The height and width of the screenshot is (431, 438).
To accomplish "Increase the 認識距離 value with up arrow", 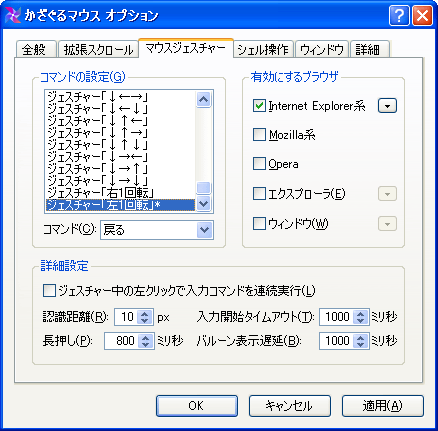I will (x=144, y=313).
